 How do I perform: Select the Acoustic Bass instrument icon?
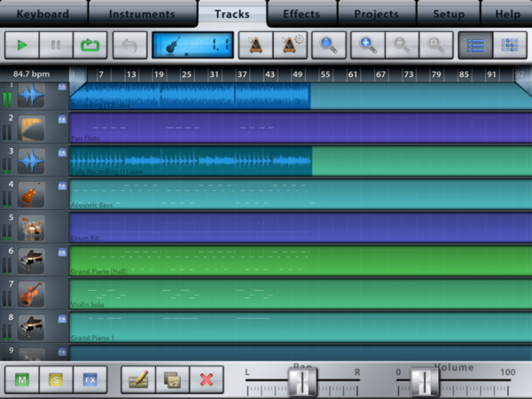pos(32,194)
